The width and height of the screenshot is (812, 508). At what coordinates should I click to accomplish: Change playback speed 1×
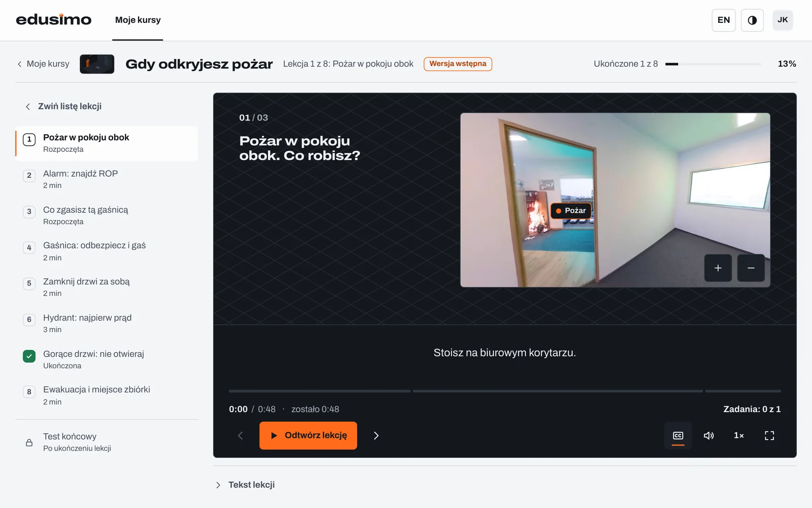pyautogui.click(x=739, y=435)
